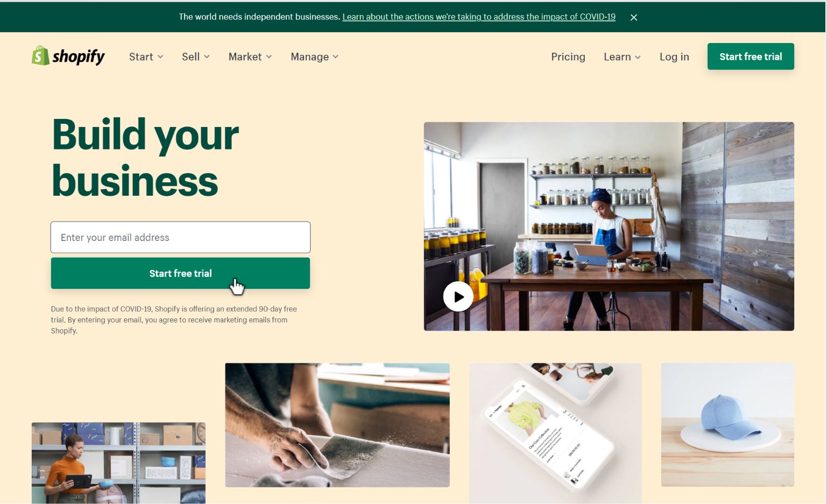Click the Shopify bag logo
This screenshot has height=504, width=827.
pos(40,55)
